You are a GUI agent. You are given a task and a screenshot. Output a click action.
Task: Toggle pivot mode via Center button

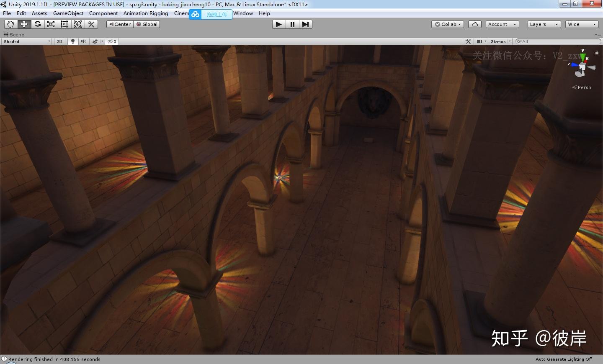120,24
